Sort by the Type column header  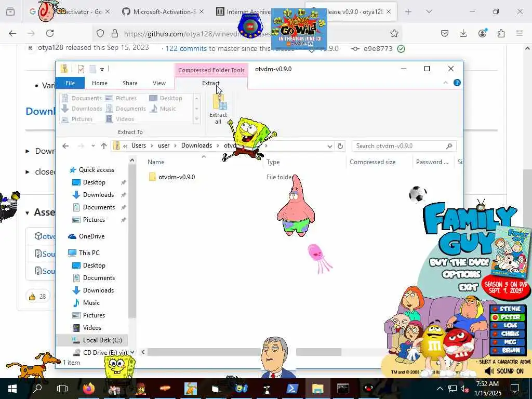coord(273,162)
